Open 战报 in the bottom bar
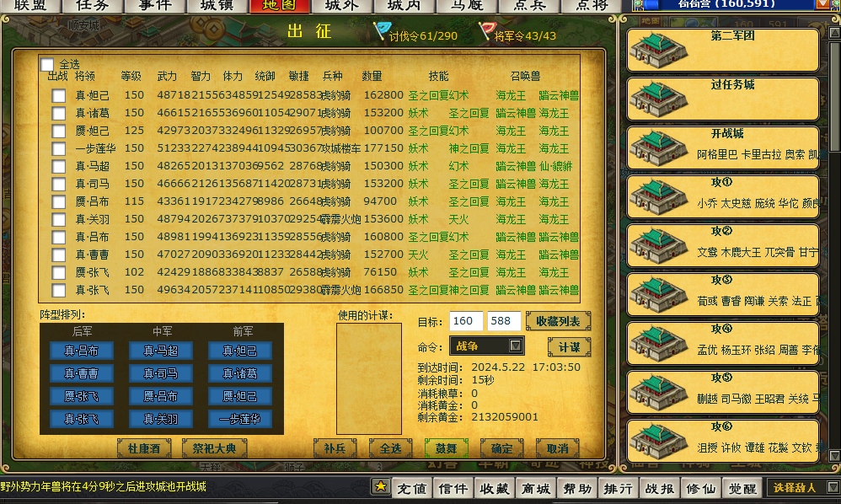Viewport: 841px width, 504px height. pyautogui.click(x=659, y=488)
